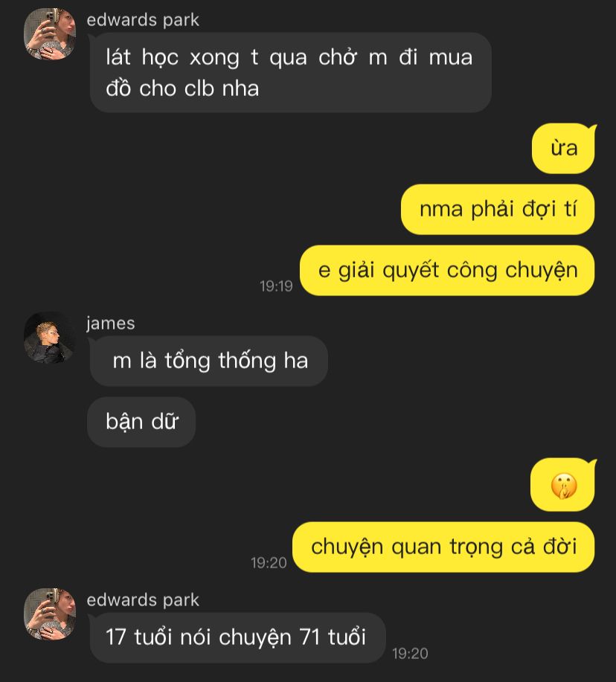Click the james username label
Image resolution: width=616 pixels, height=682 pixels.
click(x=111, y=324)
